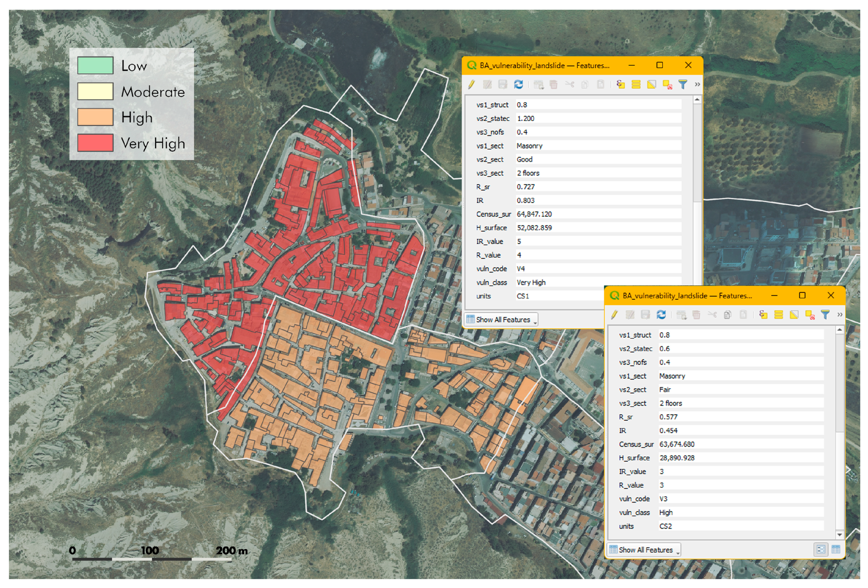
Task: Open Show All Features dropdown in CS1 window
Action: (501, 320)
